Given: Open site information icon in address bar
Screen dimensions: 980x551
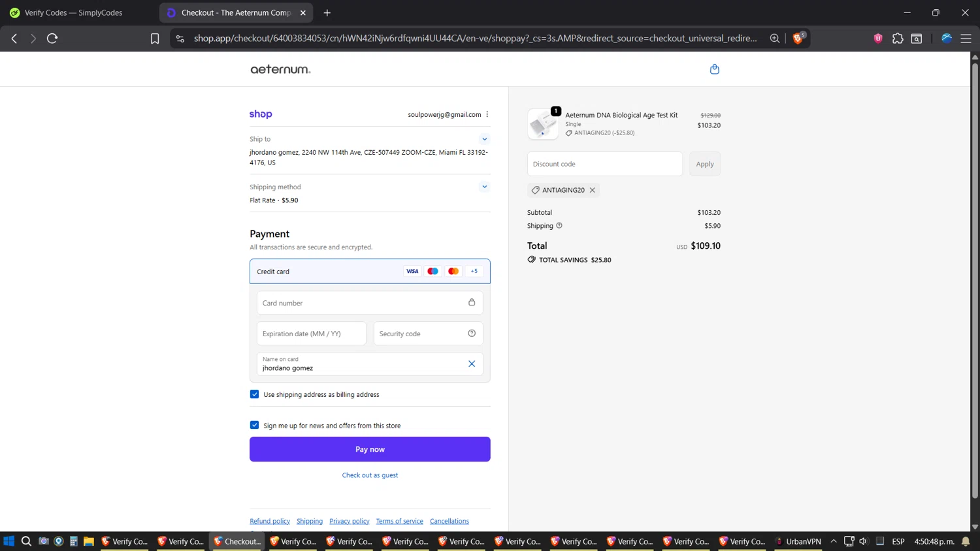Looking at the screenshot, I should click(x=180, y=39).
